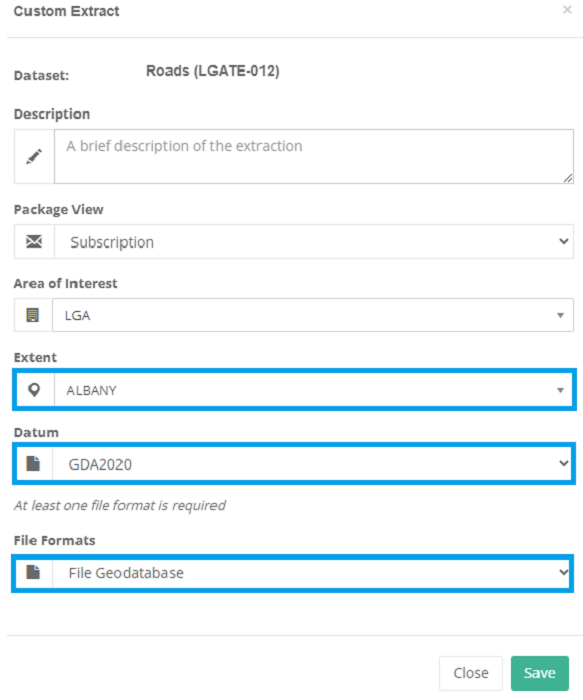
Task: Click the map pin icon for Extent
Action: click(x=34, y=390)
